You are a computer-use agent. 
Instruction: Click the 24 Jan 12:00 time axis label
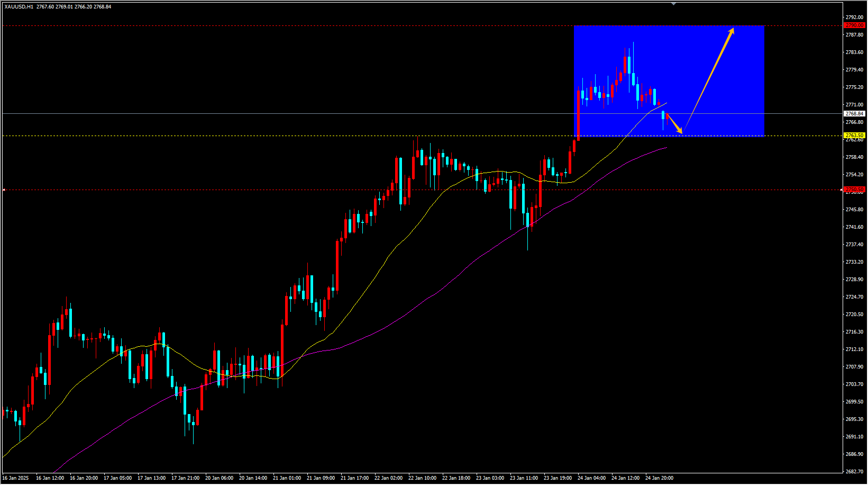pos(625,478)
